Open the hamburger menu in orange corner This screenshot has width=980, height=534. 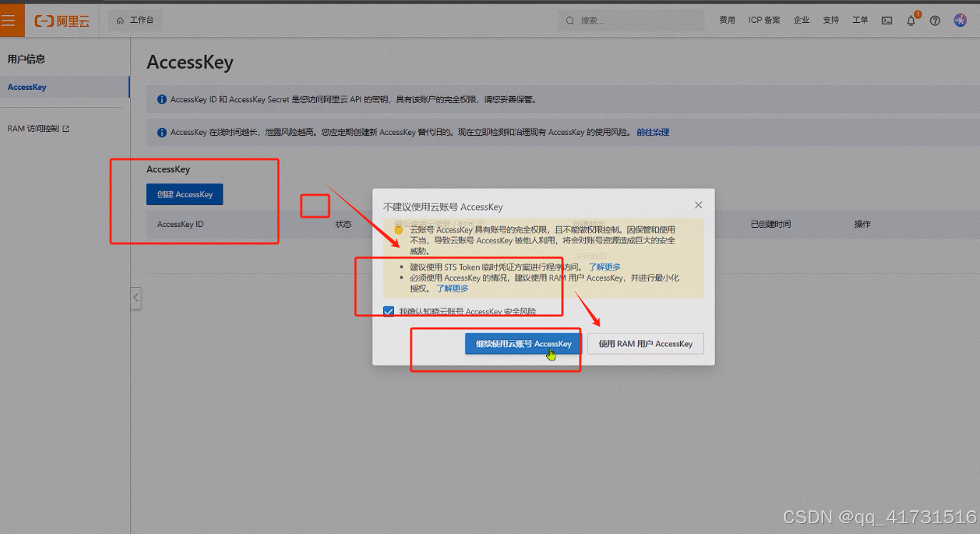coord(9,21)
